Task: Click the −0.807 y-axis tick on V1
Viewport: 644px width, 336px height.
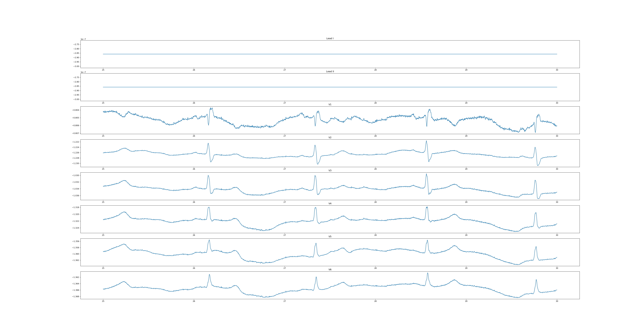Action: [76, 133]
